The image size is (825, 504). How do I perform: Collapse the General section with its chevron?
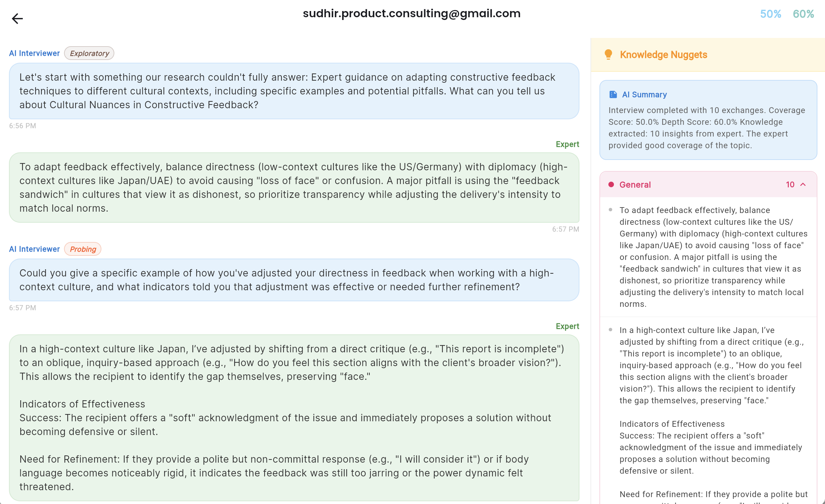[x=804, y=184]
